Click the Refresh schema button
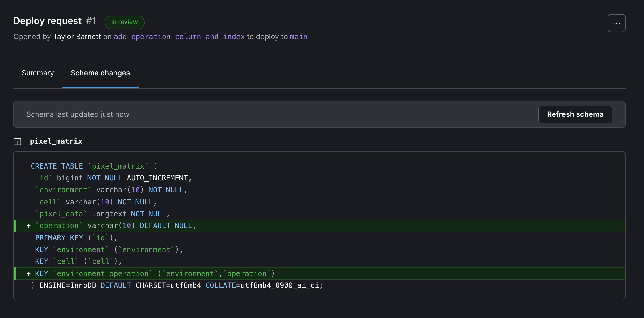 pyautogui.click(x=575, y=114)
